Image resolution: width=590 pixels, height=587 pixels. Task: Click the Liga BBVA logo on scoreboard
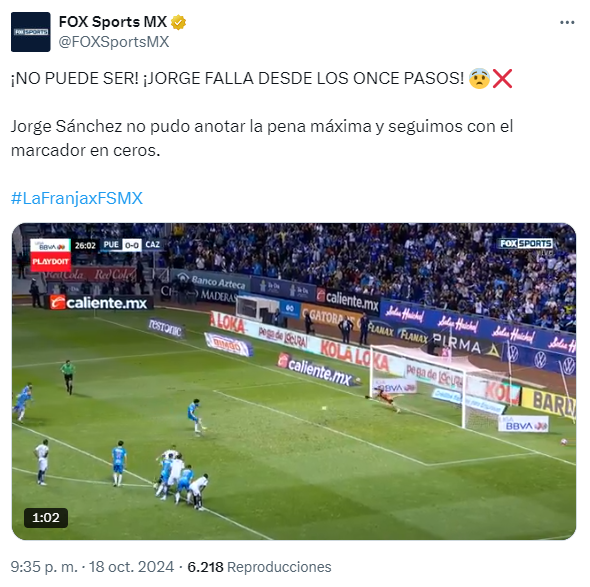click(x=50, y=245)
